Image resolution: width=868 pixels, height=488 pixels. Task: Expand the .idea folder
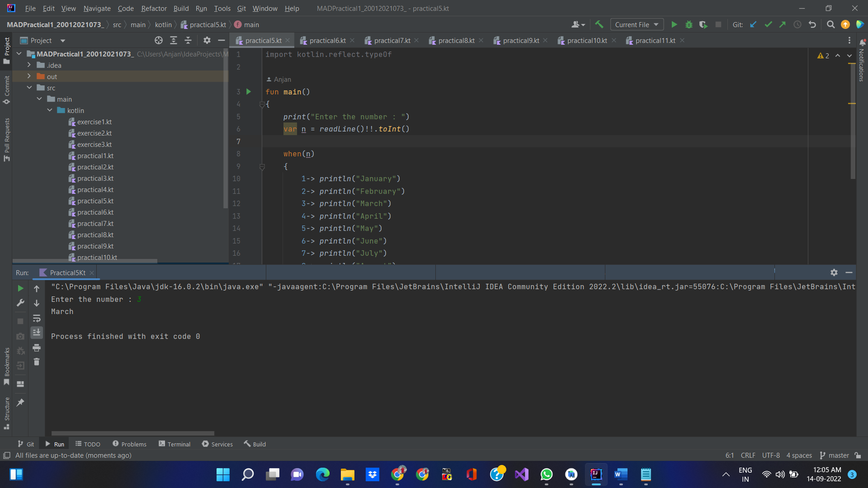click(x=29, y=65)
